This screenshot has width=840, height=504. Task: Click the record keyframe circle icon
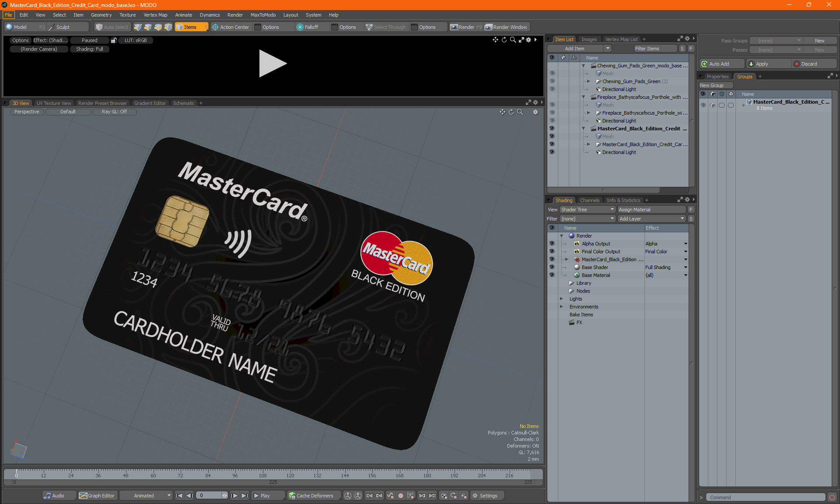(400, 496)
